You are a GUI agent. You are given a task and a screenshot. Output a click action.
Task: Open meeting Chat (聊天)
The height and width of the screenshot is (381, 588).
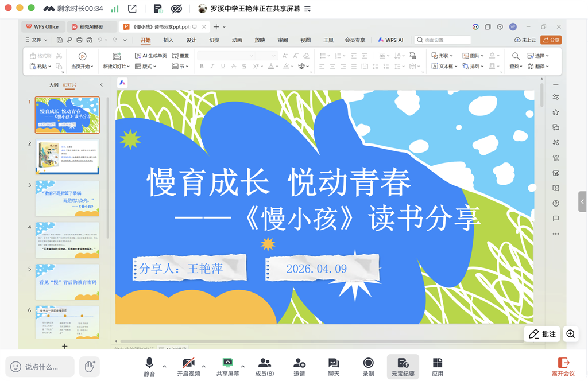[334, 367]
